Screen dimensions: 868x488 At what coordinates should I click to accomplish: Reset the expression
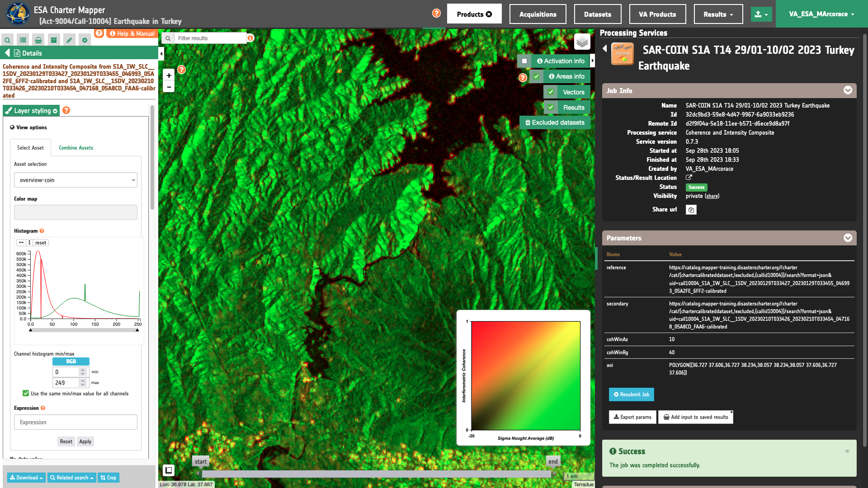(x=66, y=441)
